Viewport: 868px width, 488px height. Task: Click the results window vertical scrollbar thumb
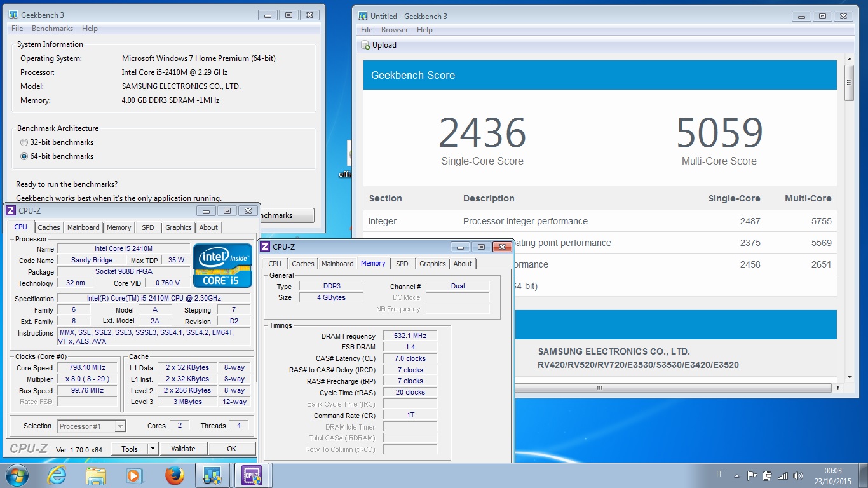pos(848,82)
